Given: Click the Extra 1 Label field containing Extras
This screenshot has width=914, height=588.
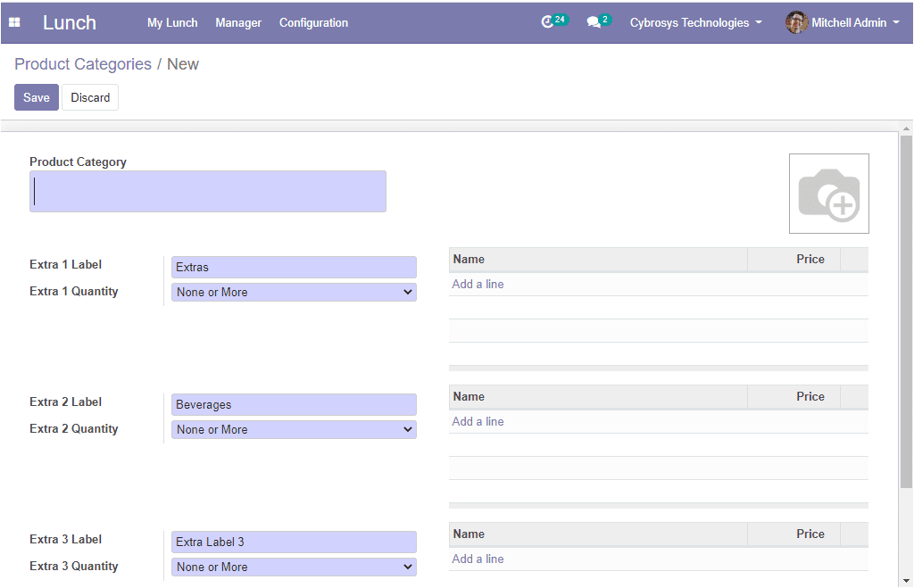Looking at the screenshot, I should coord(294,267).
